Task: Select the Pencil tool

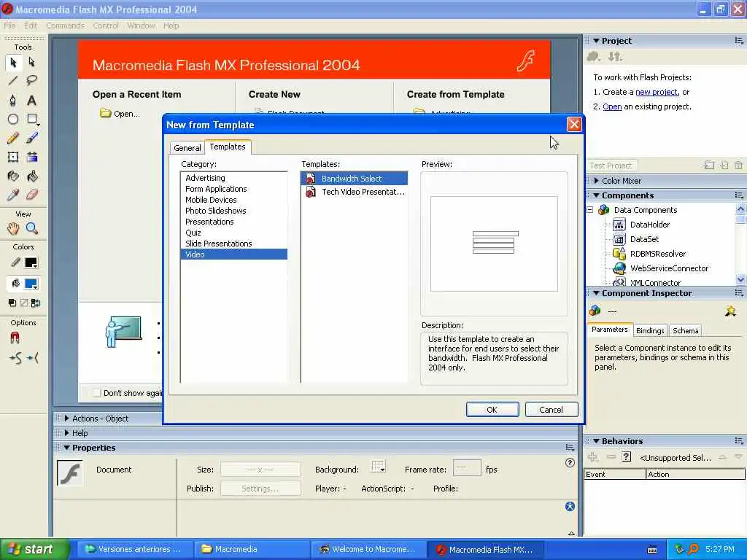Action: pyautogui.click(x=13, y=138)
